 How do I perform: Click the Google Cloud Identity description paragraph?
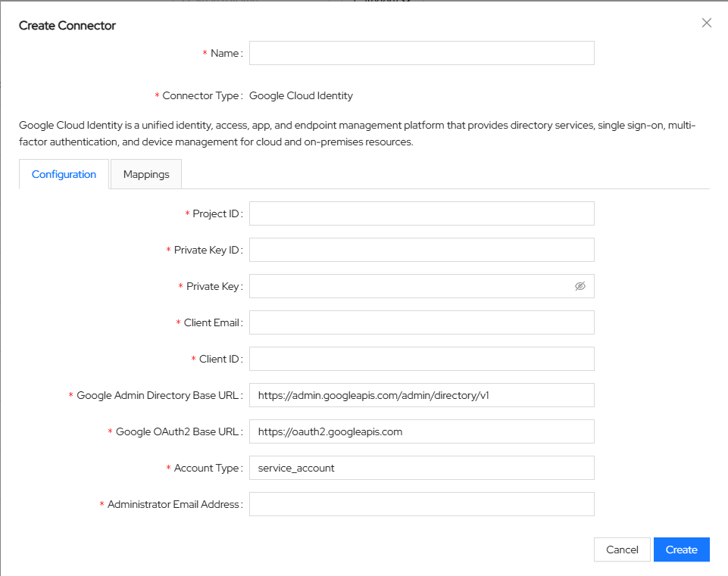[357, 133]
